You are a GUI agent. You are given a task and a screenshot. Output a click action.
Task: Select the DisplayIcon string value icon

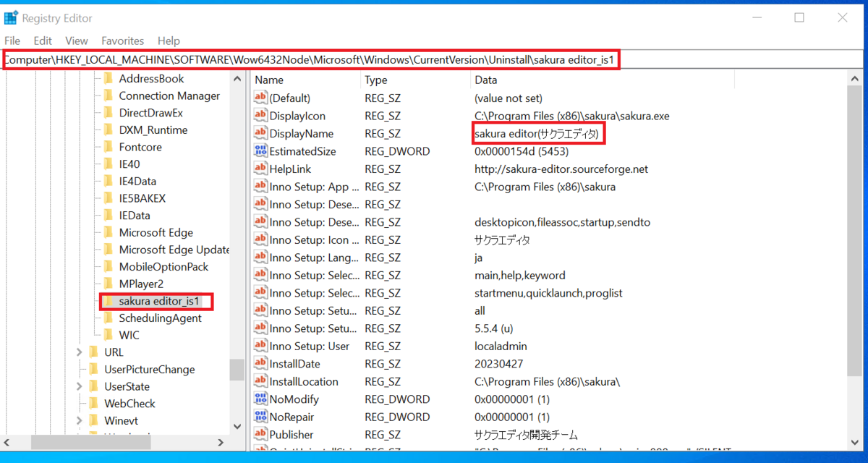(261, 116)
